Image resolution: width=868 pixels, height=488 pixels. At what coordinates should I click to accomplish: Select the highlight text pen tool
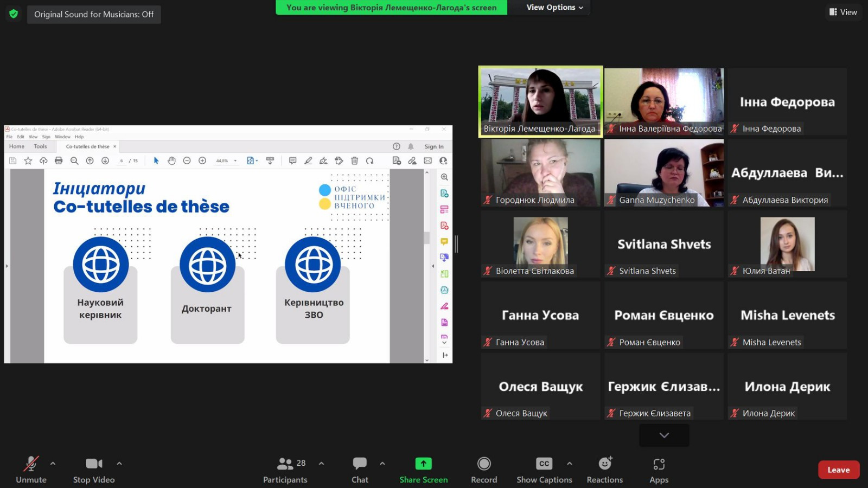(x=308, y=160)
